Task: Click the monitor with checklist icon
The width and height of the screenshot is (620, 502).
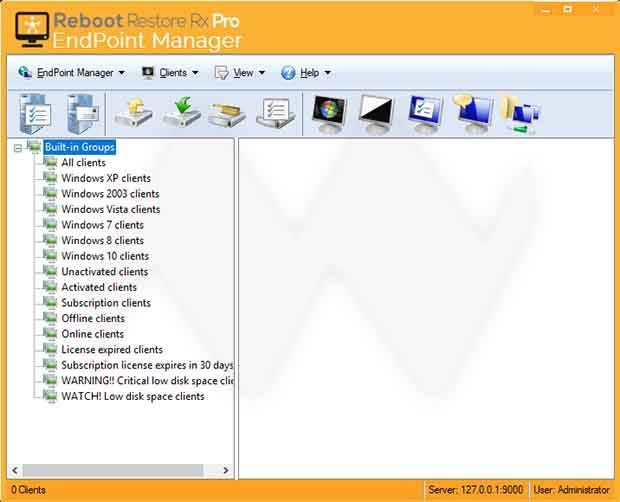Action: point(425,114)
